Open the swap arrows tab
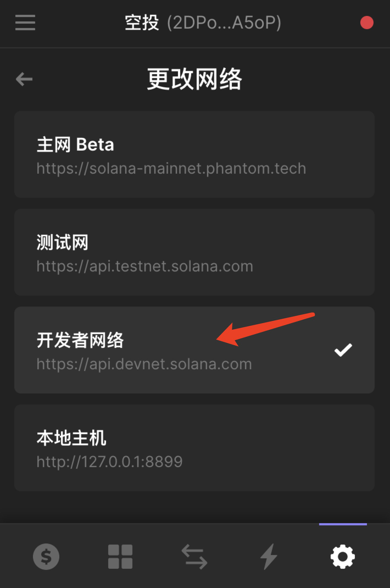The width and height of the screenshot is (390, 588). (x=194, y=557)
